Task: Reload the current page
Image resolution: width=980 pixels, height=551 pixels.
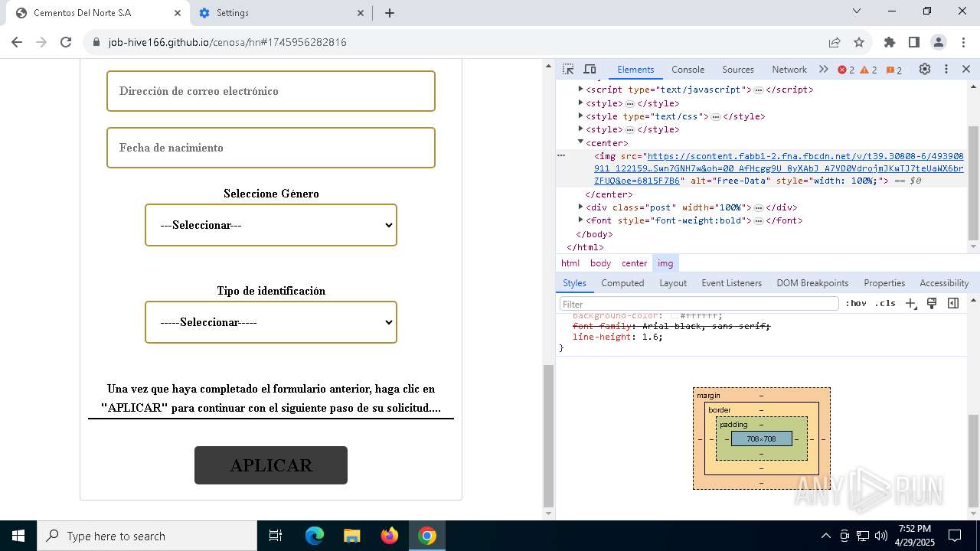Action: (66, 42)
